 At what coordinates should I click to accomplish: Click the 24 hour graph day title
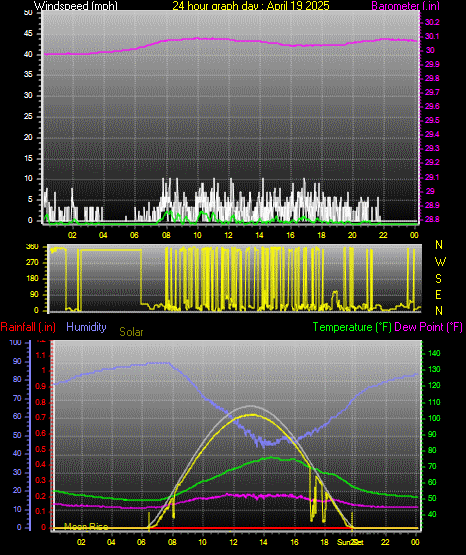[x=251, y=5]
